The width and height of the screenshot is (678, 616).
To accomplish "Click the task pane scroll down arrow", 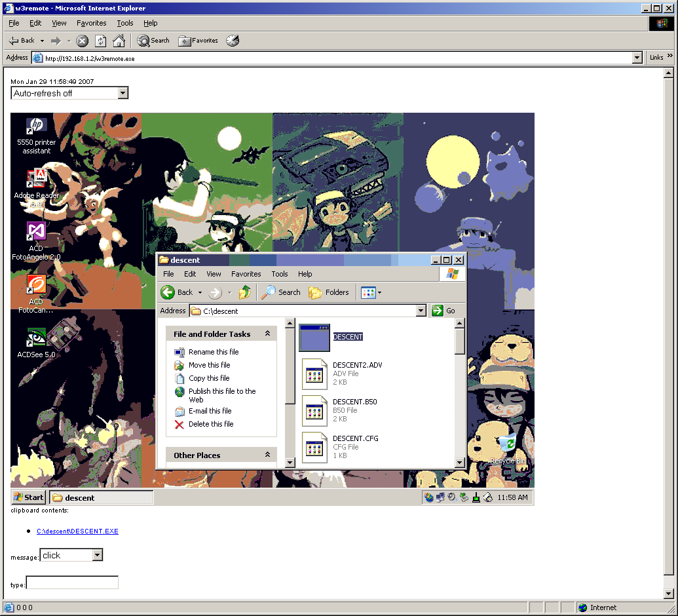I will pyautogui.click(x=290, y=463).
